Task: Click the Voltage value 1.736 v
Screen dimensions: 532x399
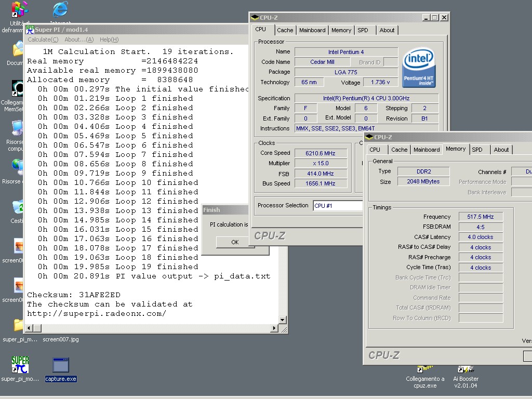Action: (x=380, y=82)
